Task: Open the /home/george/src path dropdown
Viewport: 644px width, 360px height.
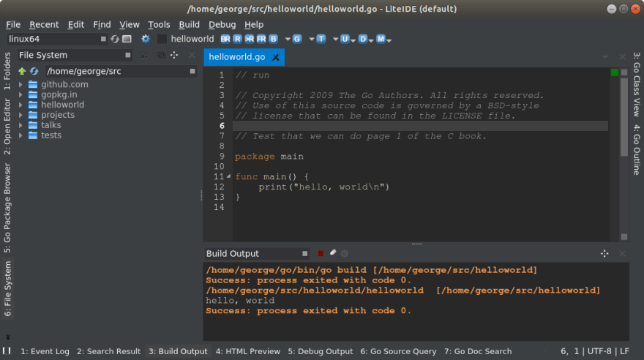Action: [192, 72]
